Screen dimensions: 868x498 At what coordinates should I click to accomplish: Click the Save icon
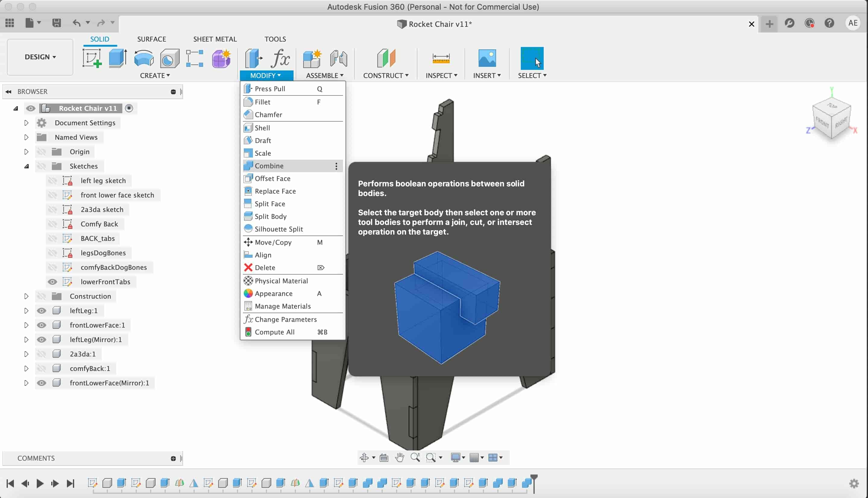(x=56, y=23)
